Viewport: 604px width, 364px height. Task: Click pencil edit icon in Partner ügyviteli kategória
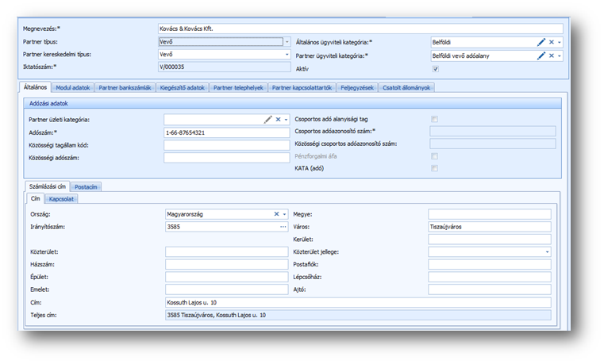click(x=541, y=56)
